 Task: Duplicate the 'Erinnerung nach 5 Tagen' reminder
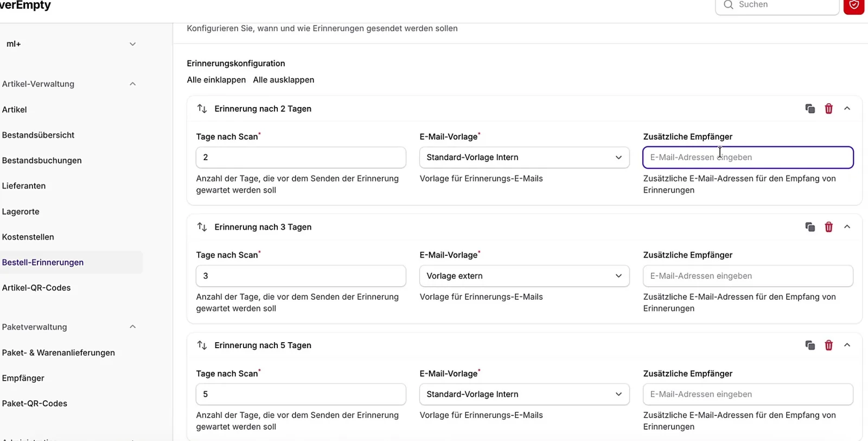pos(810,345)
